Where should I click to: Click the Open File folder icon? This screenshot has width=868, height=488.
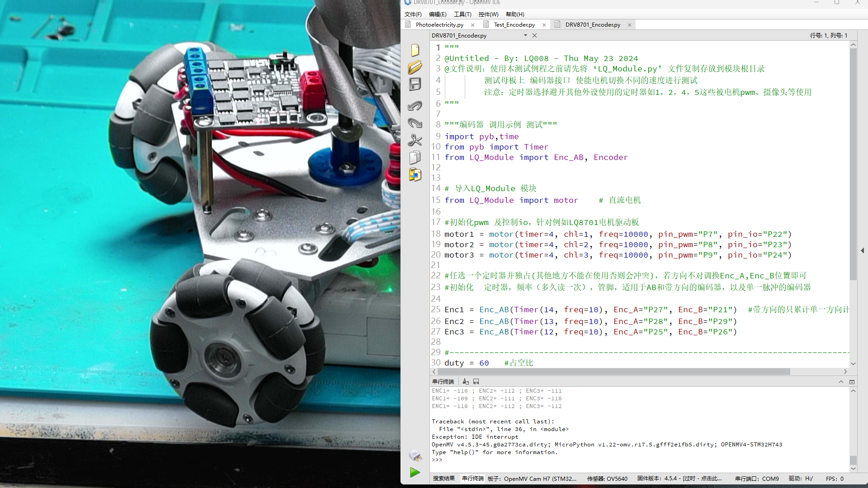pos(415,67)
